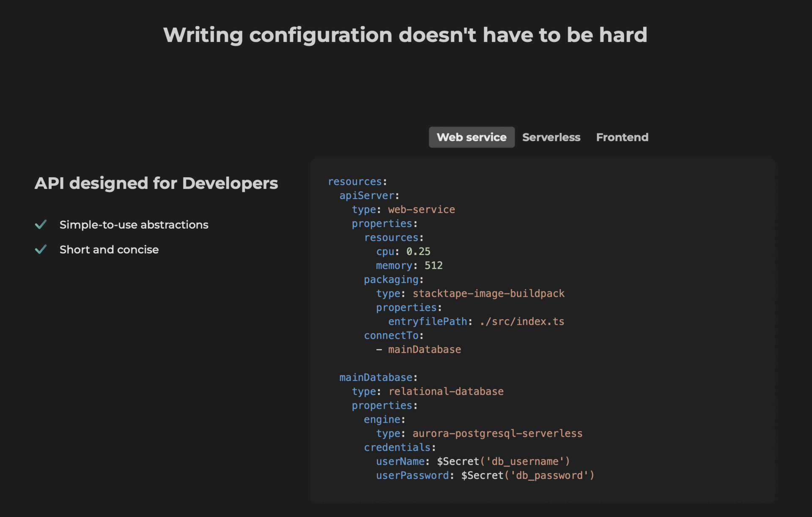Click the mainDatabase item under connectTo
Viewport: 812px width, 517px height.
point(425,350)
